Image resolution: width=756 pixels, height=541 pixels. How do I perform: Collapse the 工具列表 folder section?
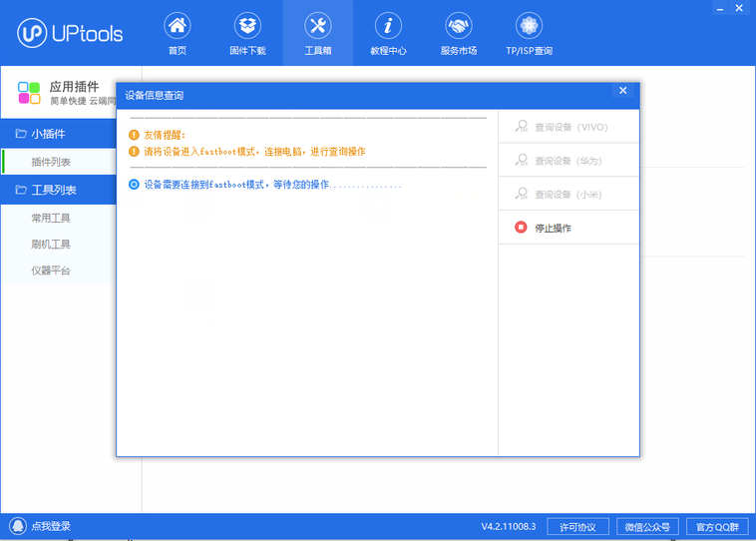pos(58,190)
